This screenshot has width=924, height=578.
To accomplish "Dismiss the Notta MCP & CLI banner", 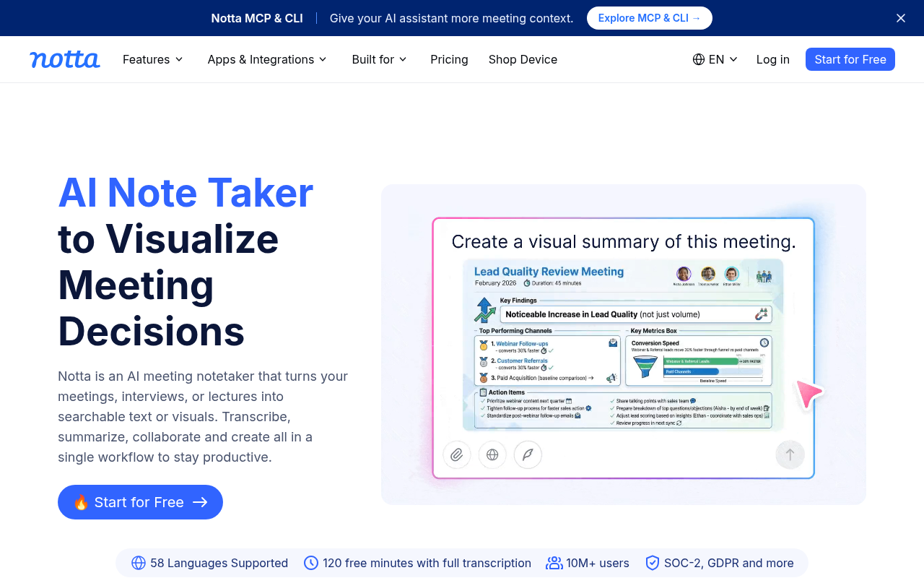I will pos(901,18).
